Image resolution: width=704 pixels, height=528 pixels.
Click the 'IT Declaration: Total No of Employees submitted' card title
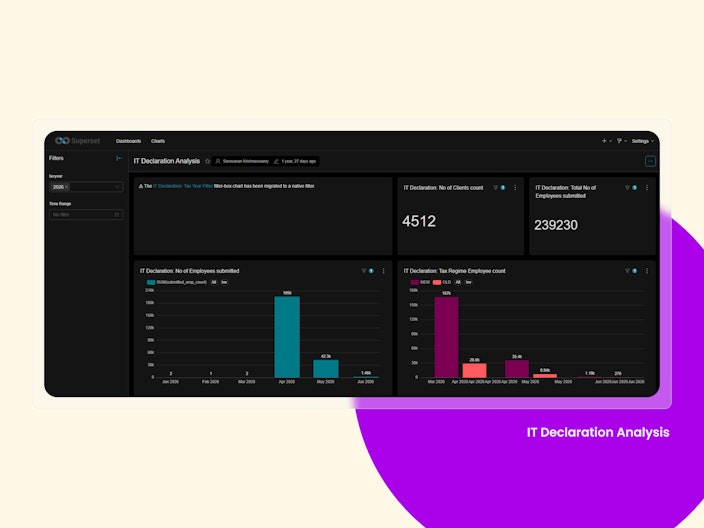tap(566, 192)
